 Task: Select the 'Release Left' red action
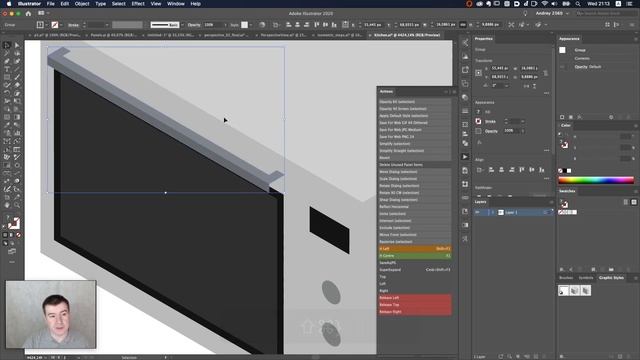tap(415, 298)
